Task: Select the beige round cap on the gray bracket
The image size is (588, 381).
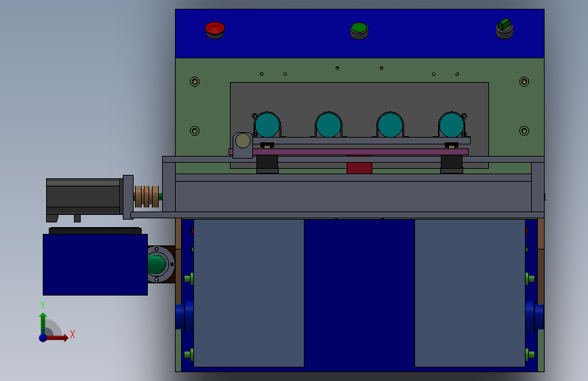Action: coord(243,141)
